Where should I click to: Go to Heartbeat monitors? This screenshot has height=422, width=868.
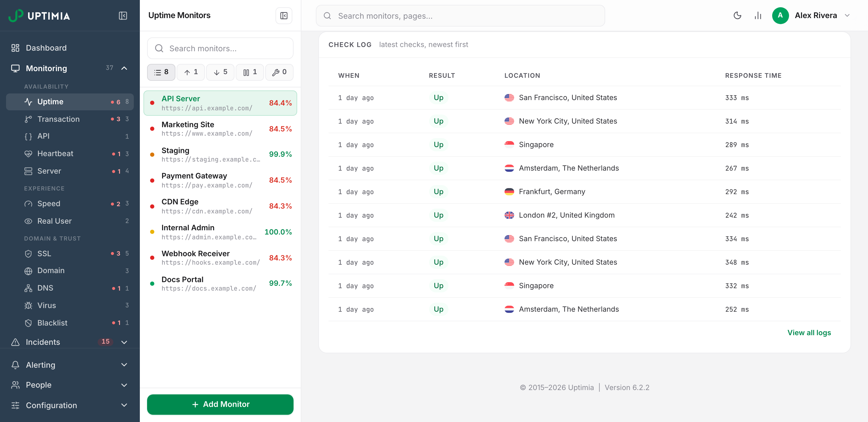pos(70,154)
